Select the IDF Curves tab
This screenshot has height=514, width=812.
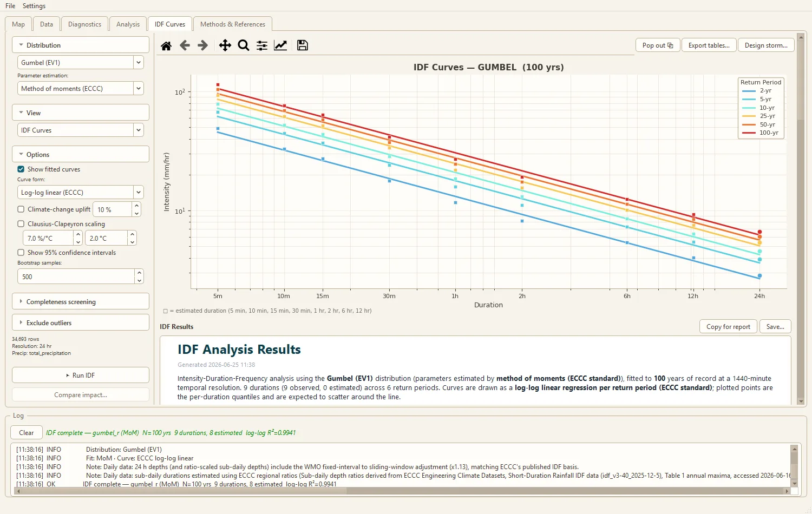[170, 24]
